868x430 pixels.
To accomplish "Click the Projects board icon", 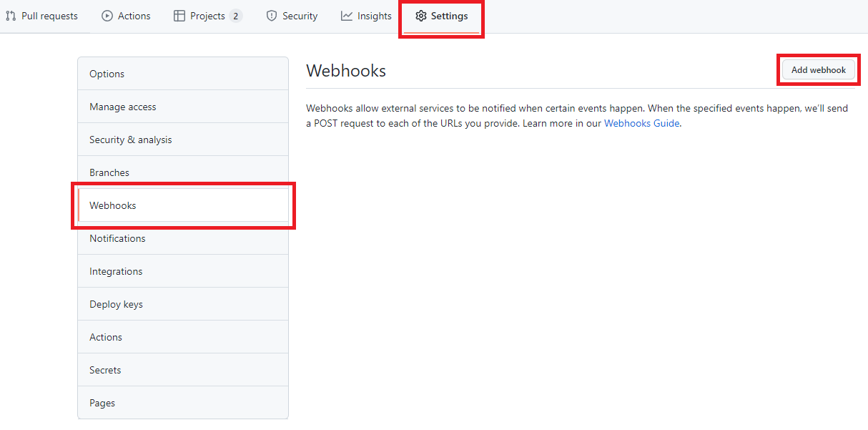I will pos(179,16).
